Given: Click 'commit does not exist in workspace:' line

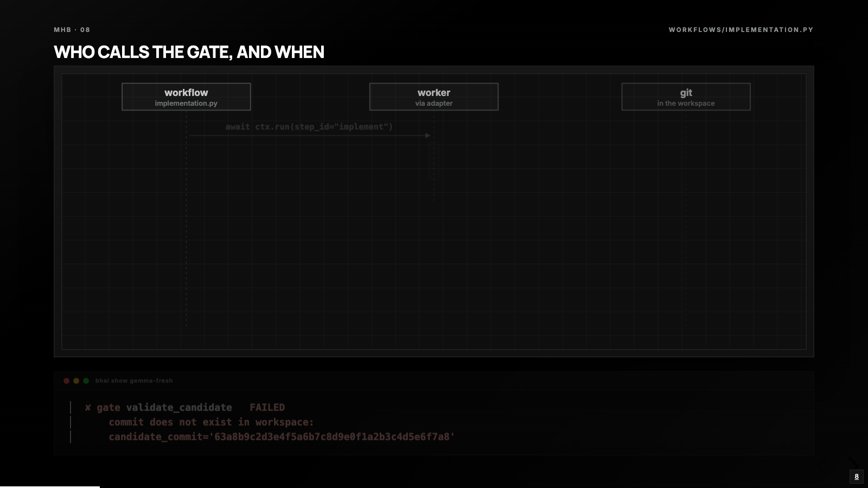Looking at the screenshot, I should [212, 422].
